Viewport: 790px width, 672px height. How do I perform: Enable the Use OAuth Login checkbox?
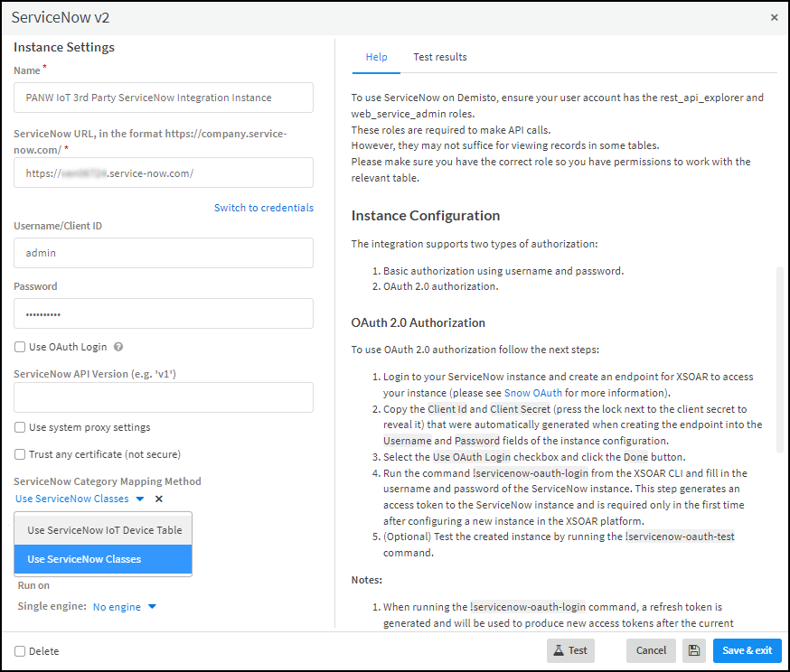pyautogui.click(x=20, y=347)
